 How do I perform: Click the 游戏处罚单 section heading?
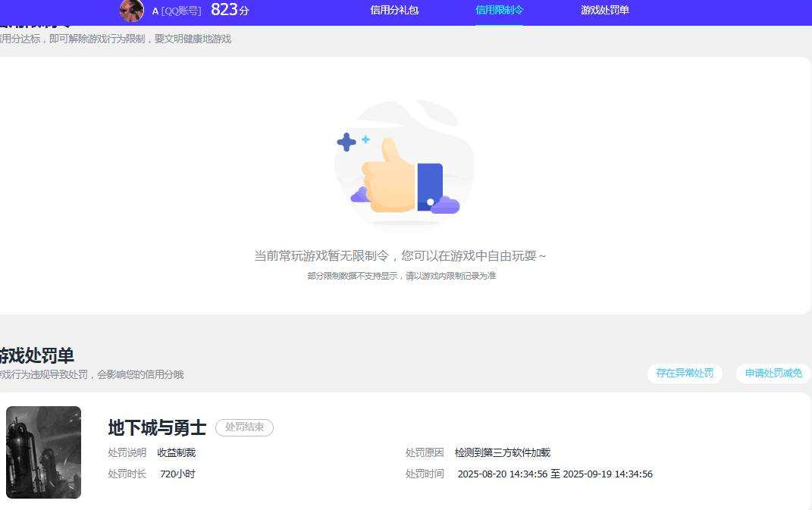coord(36,355)
